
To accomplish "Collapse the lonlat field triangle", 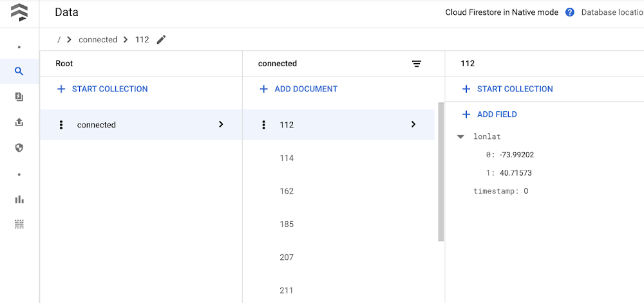I will click(x=460, y=136).
